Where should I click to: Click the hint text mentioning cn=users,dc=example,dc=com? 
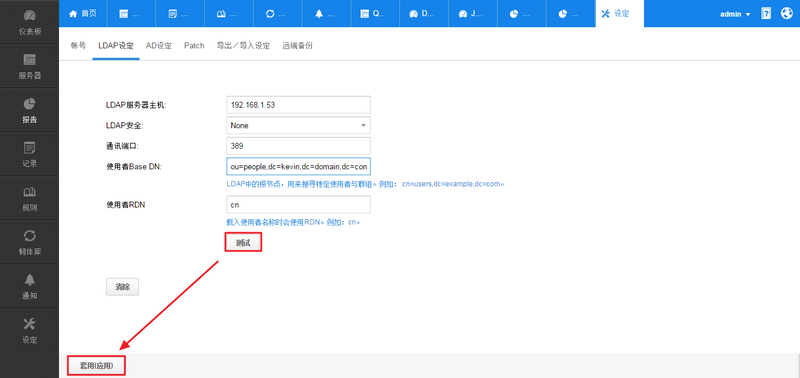coord(365,184)
